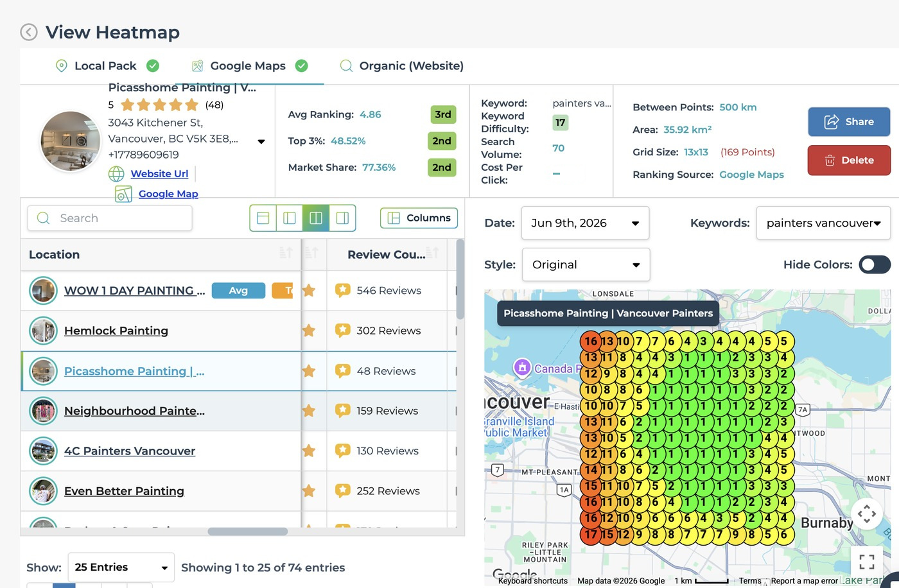Select the top-panel table layout icon
This screenshot has height=588, width=899.
click(263, 218)
